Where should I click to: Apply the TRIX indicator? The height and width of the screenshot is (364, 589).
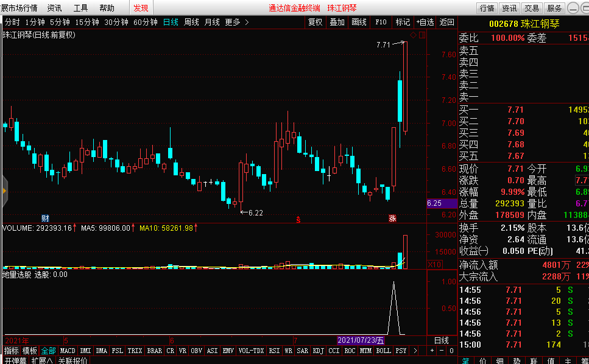click(x=135, y=351)
